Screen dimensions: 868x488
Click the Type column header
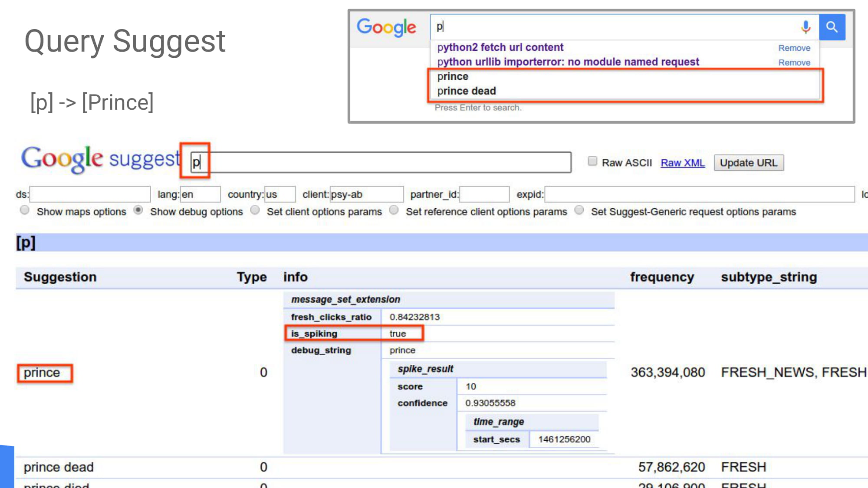252,277
